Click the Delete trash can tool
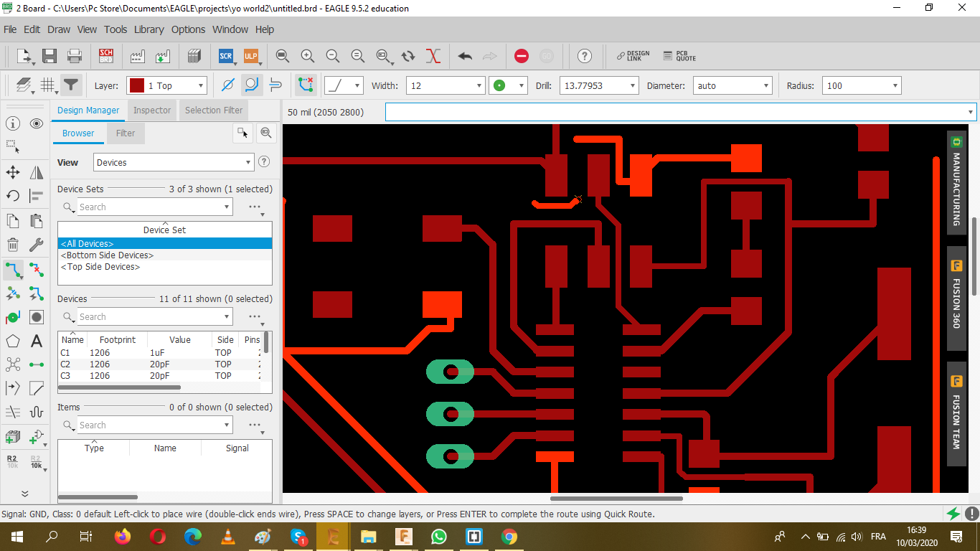 point(13,245)
